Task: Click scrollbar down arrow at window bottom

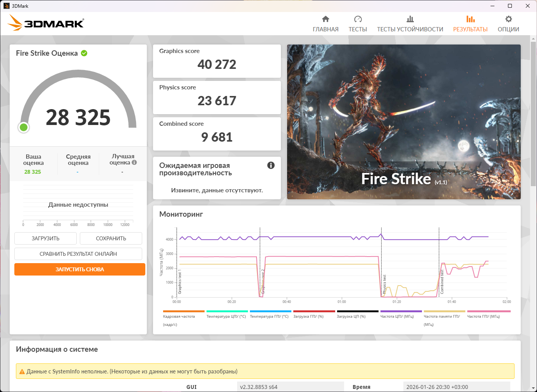Action: coord(533,388)
